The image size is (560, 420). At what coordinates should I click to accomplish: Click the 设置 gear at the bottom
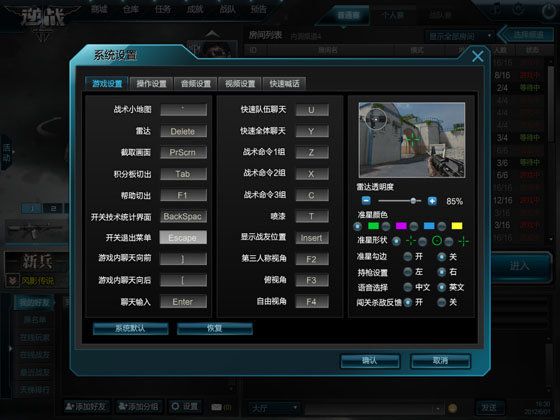click(x=185, y=406)
